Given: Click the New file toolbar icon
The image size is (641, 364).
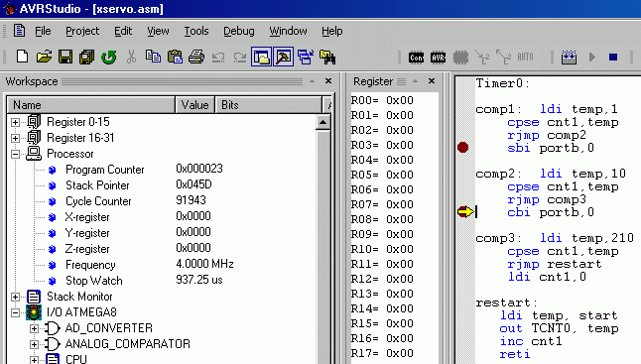Looking at the screenshot, I should tap(22, 57).
